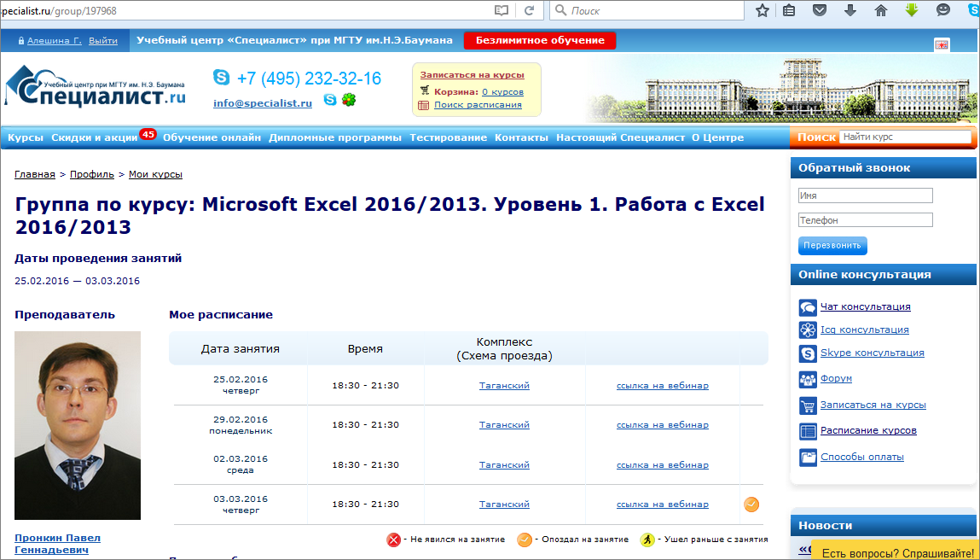Viewport: 980px width, 560px height.
Task: Click the Skype icon beside the phone number
Action: [221, 77]
